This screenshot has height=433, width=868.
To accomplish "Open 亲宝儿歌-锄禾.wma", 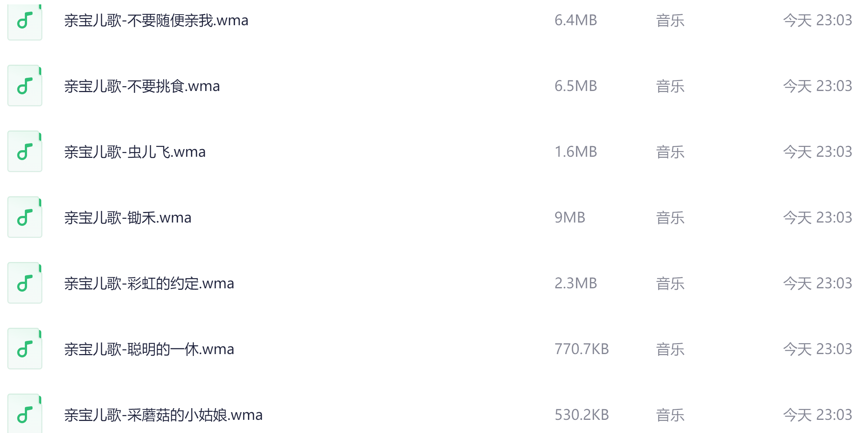I will click(128, 217).
